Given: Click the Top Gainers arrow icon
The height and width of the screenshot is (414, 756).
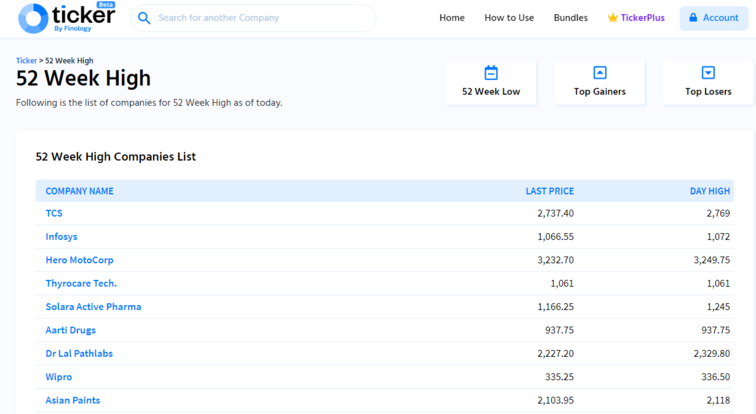Looking at the screenshot, I should click(600, 73).
